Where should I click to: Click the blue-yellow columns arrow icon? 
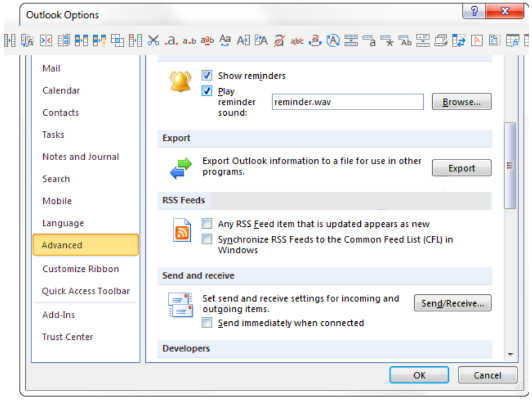[81, 40]
